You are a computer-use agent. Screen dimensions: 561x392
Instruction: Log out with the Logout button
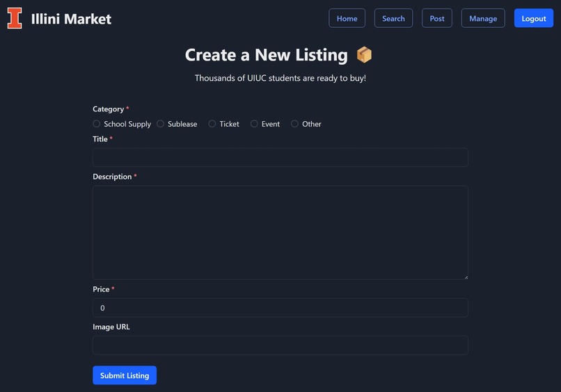533,18
